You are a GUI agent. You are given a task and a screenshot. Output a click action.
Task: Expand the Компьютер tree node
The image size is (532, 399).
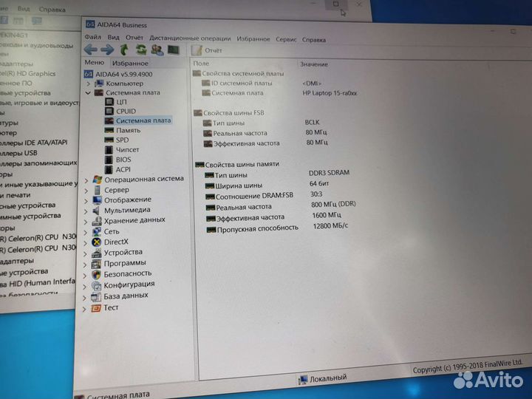click(x=88, y=83)
